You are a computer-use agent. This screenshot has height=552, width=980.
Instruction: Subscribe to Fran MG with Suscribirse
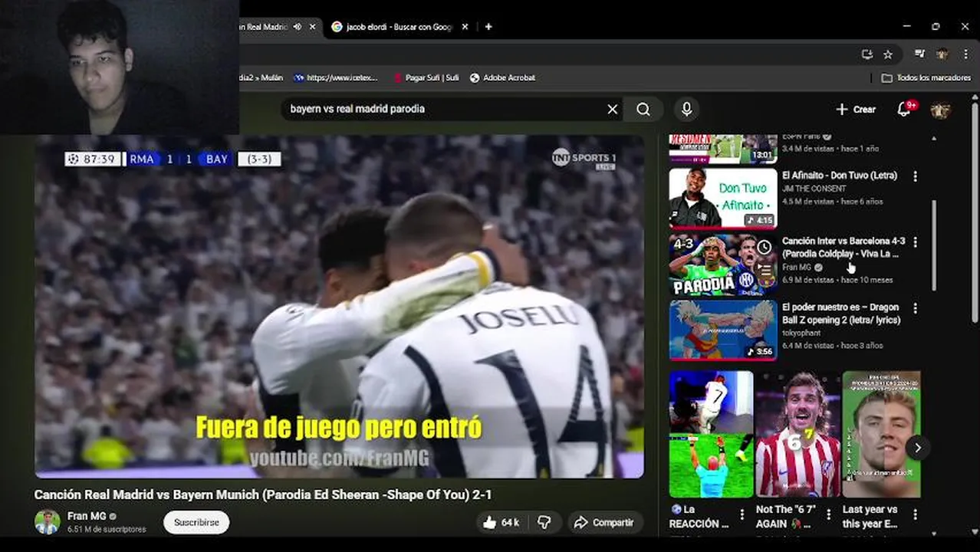pos(196,522)
